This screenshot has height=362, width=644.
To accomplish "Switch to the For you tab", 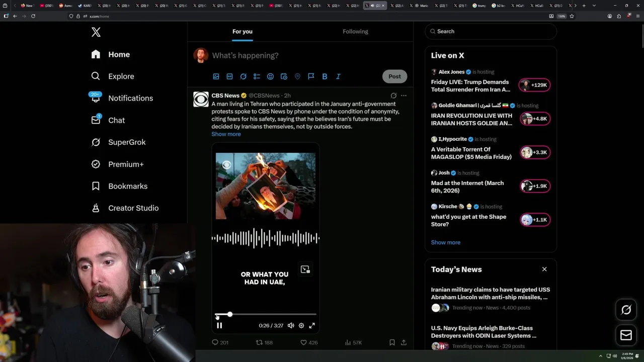I will pyautogui.click(x=243, y=31).
